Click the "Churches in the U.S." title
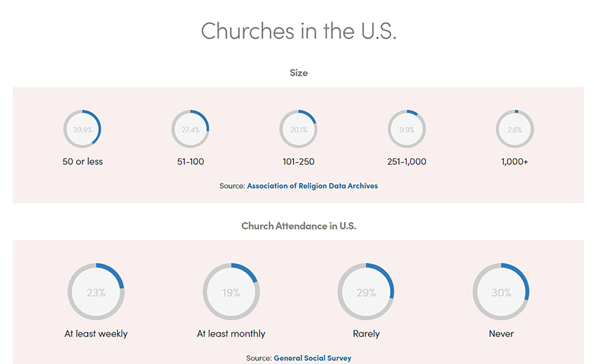594x364 pixels. point(299,31)
